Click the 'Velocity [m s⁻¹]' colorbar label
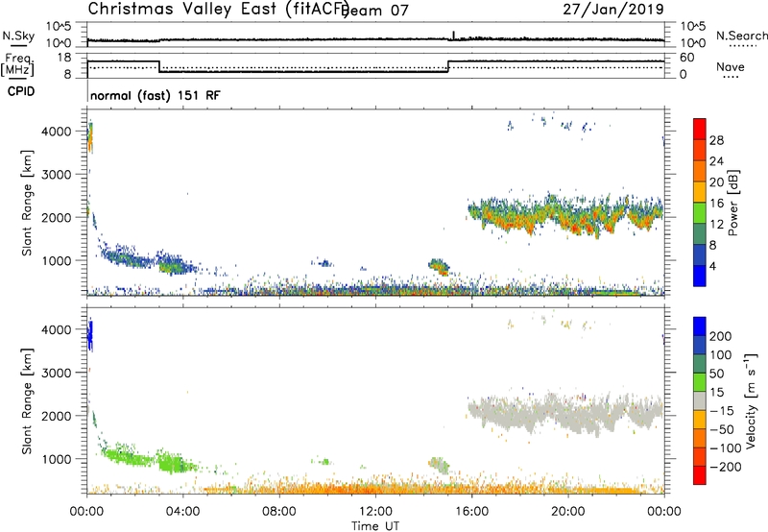Viewport: 768px width, 532px height. point(751,400)
